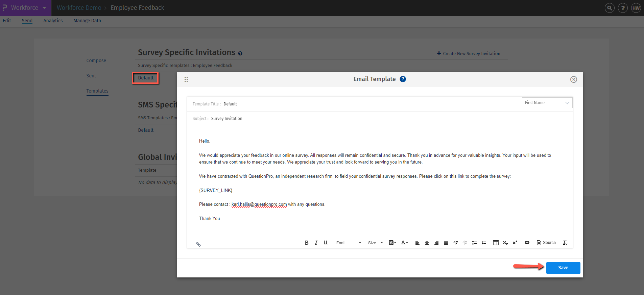Select Sent in left sidebar
This screenshot has height=295, width=644.
(91, 76)
